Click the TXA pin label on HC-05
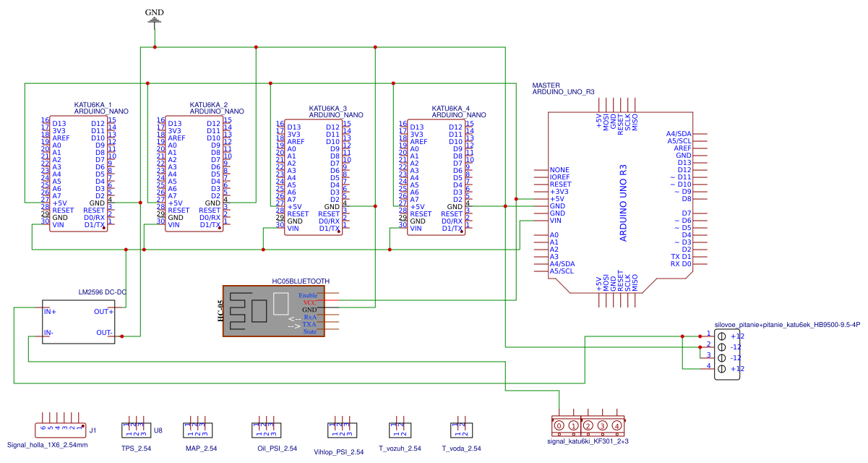Image resolution: width=868 pixels, height=463 pixels. [x=310, y=325]
